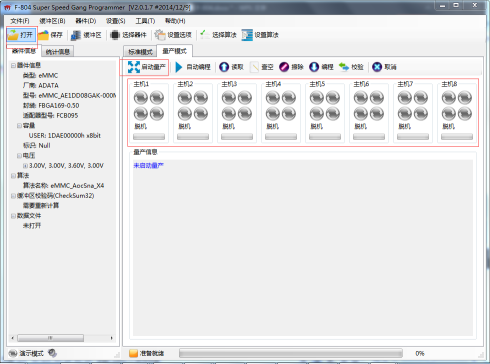Image resolution: width=490 pixels, height=364 pixels.
Task: Click the 打开 open file toolbar icon
Action: [x=13, y=35]
